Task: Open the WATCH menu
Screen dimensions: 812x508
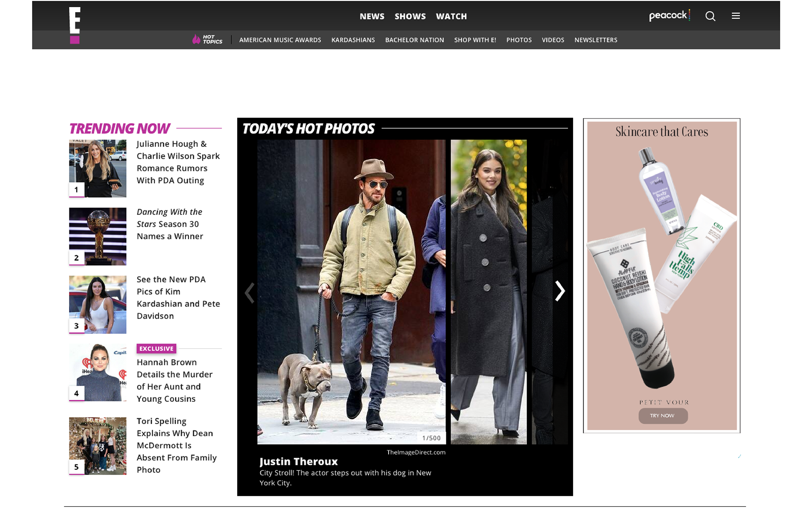Action: (451, 17)
